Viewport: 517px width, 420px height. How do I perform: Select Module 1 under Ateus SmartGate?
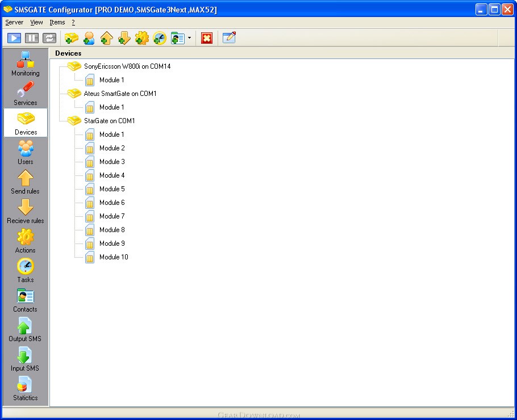point(112,107)
